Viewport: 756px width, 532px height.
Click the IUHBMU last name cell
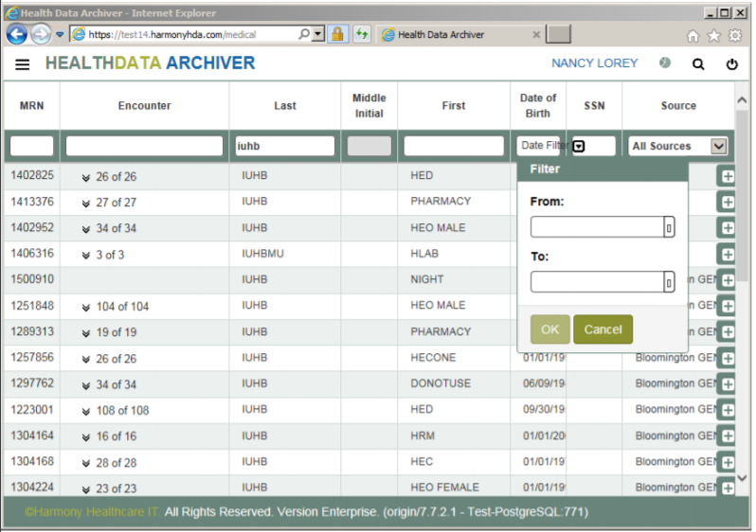(262, 254)
